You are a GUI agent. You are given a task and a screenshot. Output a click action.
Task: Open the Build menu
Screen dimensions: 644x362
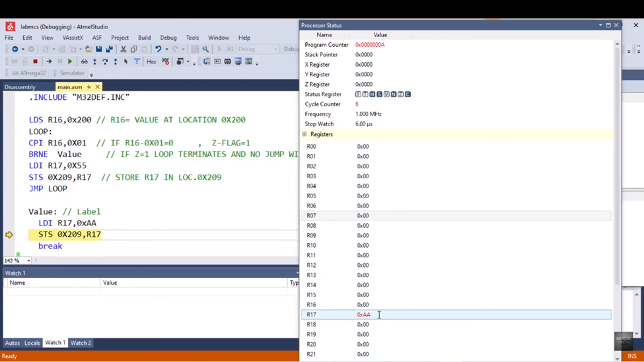144,38
